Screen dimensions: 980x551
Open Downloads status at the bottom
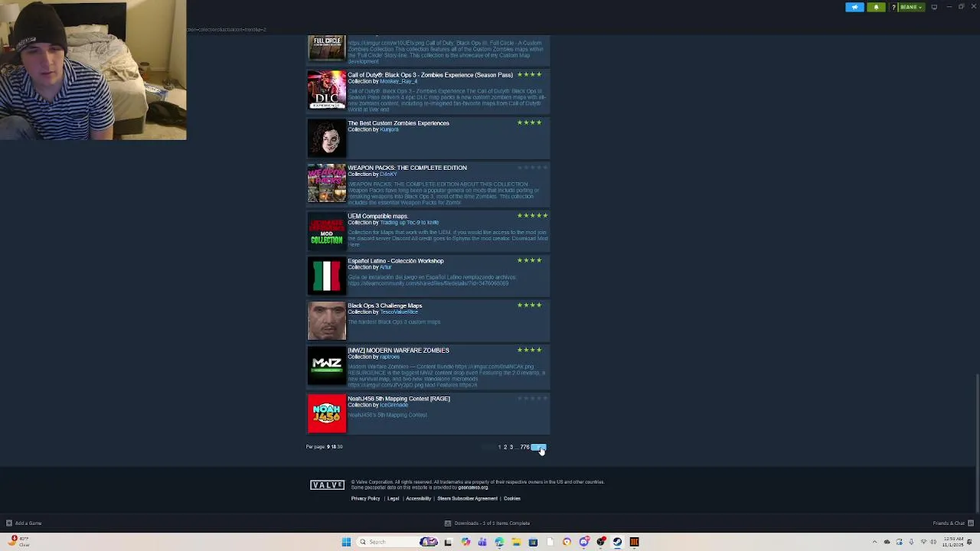488,523
